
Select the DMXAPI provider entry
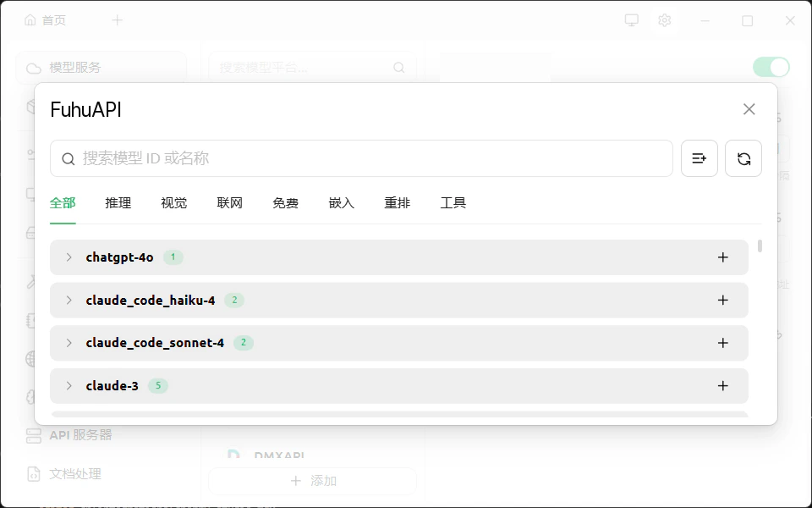(280, 456)
